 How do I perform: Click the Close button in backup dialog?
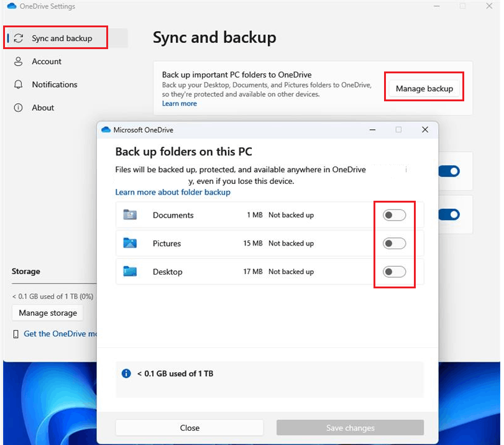pos(190,428)
